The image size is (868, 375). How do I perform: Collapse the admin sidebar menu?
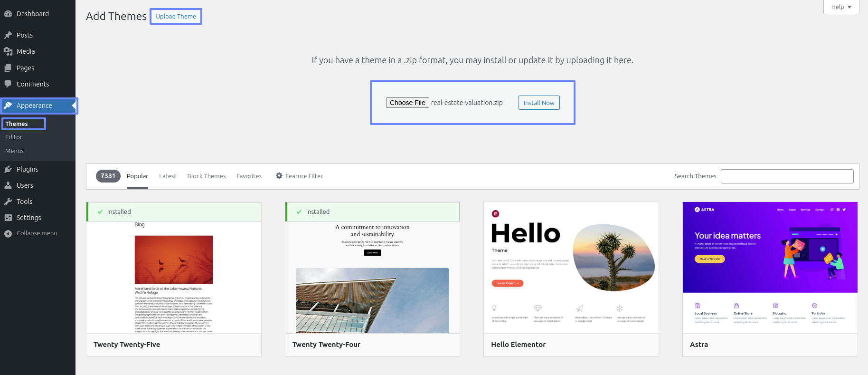[37, 233]
